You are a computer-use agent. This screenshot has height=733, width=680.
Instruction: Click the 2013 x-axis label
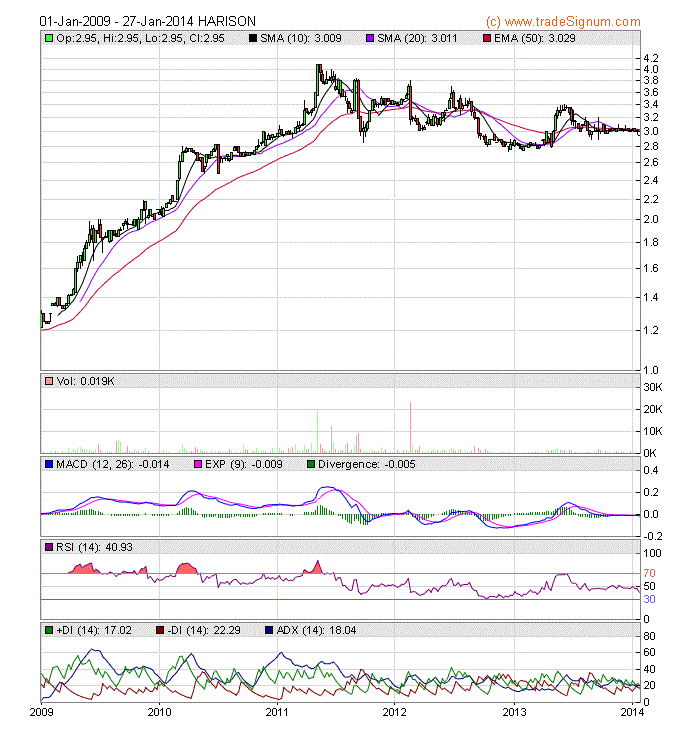(514, 712)
